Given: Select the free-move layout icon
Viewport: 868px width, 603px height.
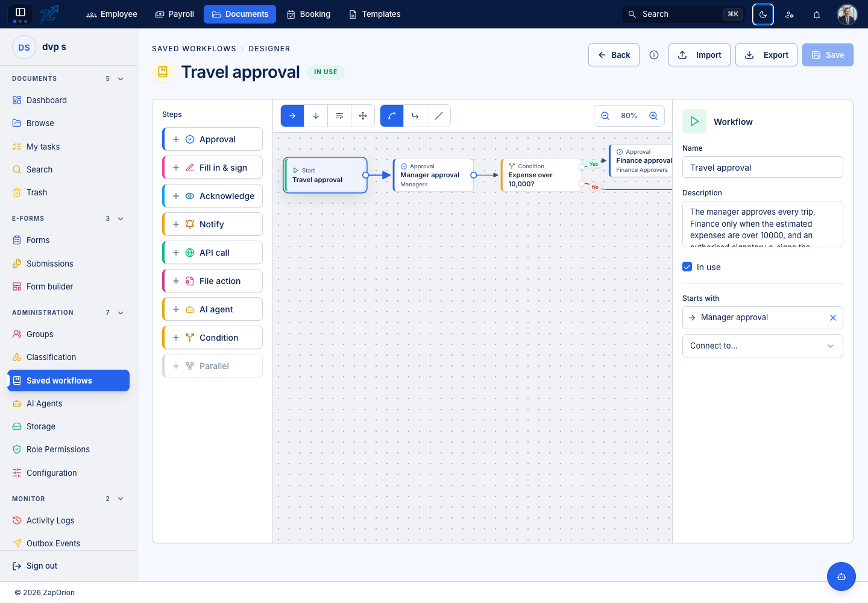Looking at the screenshot, I should pos(363,116).
